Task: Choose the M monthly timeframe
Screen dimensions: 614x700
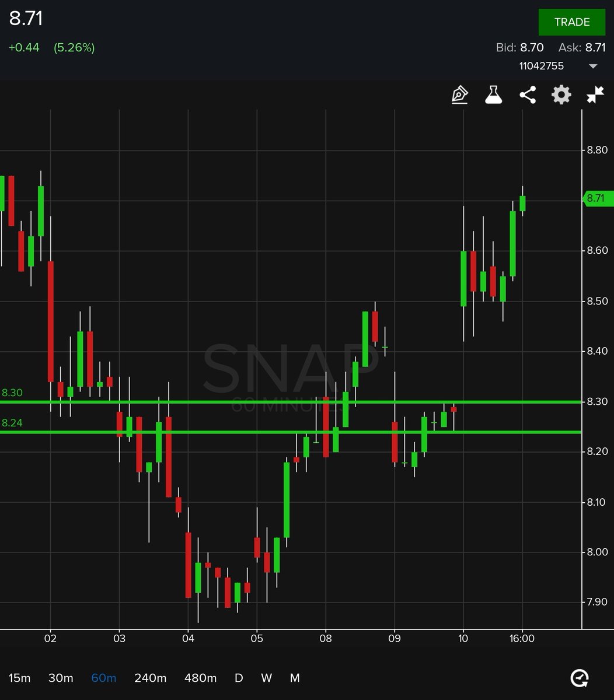Action: pos(295,678)
